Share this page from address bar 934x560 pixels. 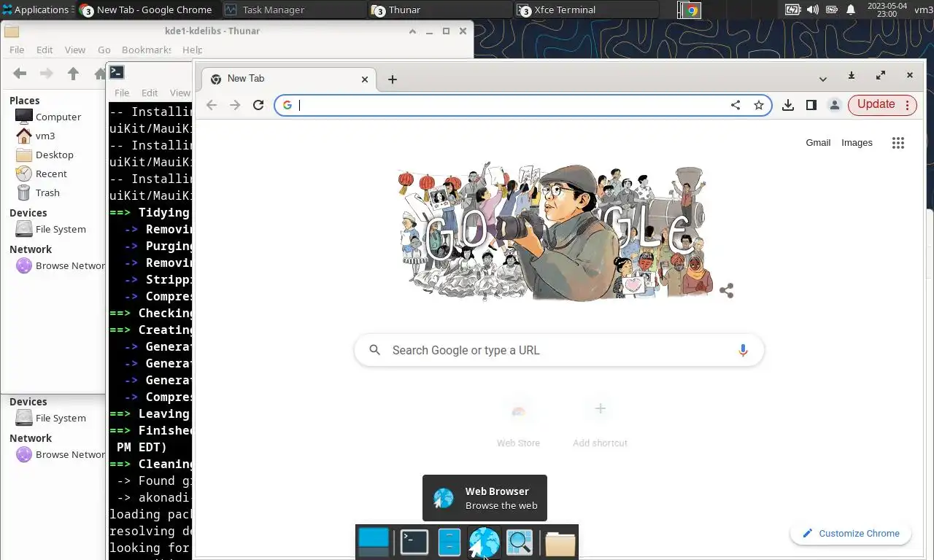click(736, 105)
